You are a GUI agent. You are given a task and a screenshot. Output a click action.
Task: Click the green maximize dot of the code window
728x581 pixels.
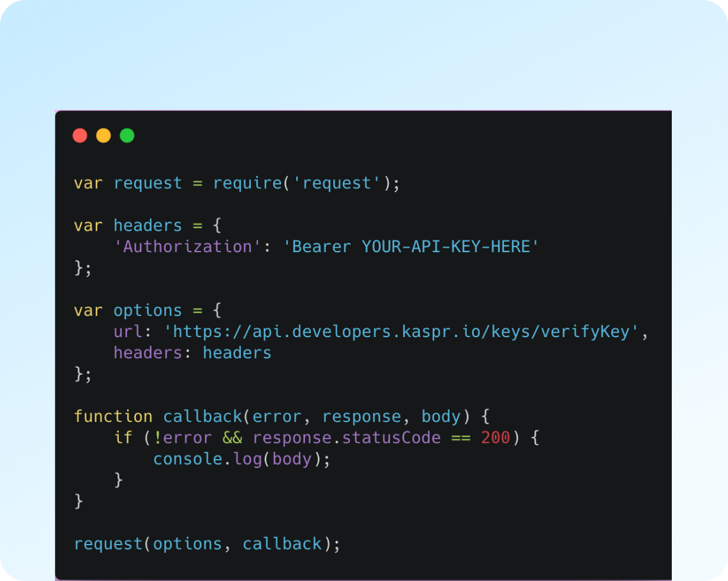coord(127,135)
